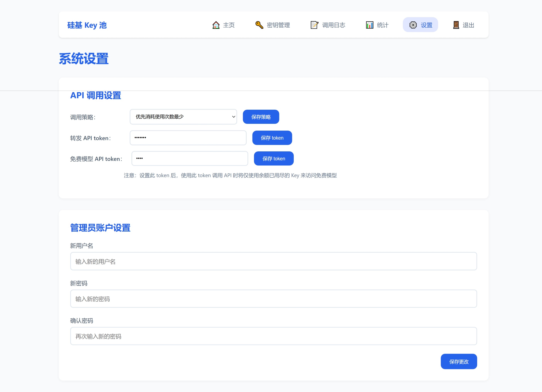Click the 硅基 Key 池 logo
Viewport: 542px width, 392px height.
[x=87, y=25]
